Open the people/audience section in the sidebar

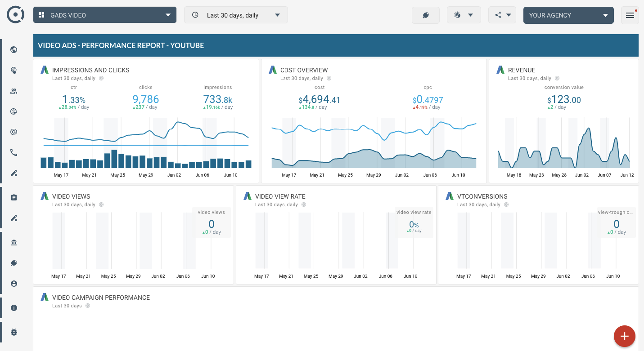click(14, 91)
